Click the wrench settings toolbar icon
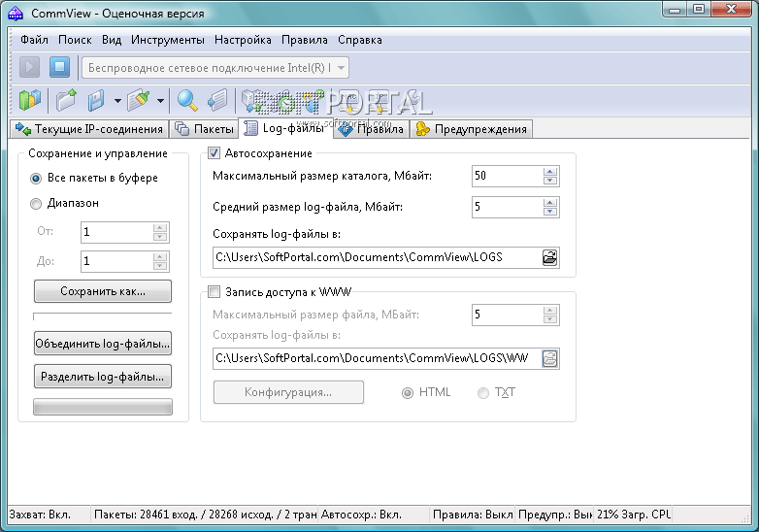This screenshot has width=759, height=532. 411,100
